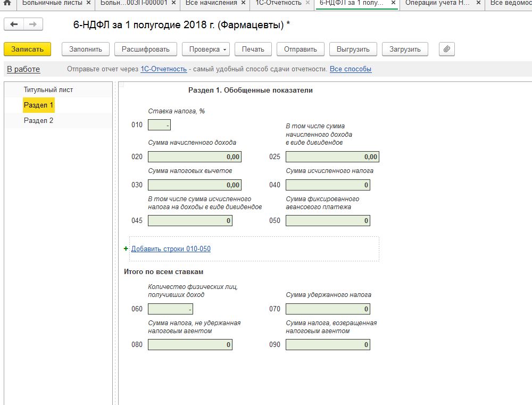The image size is (532, 405).
Task: Select Титульный лист in the section list
Action: (x=48, y=89)
